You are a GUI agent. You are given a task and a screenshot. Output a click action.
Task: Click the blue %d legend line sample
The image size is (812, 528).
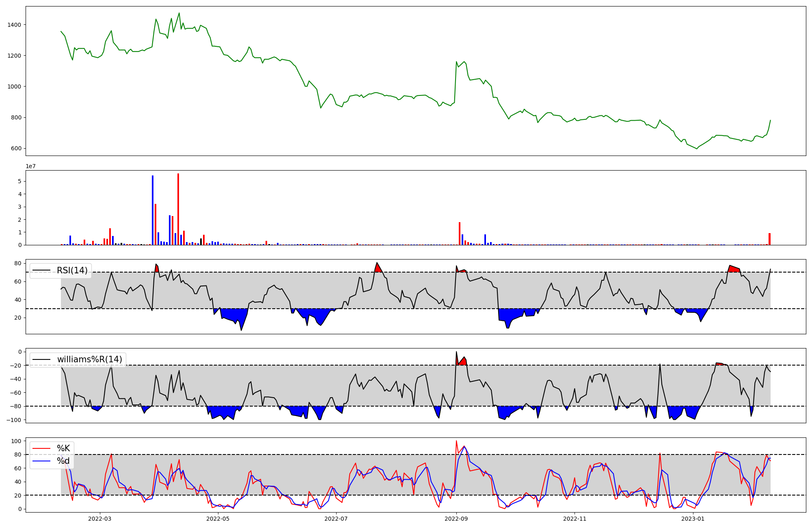pyautogui.click(x=41, y=461)
